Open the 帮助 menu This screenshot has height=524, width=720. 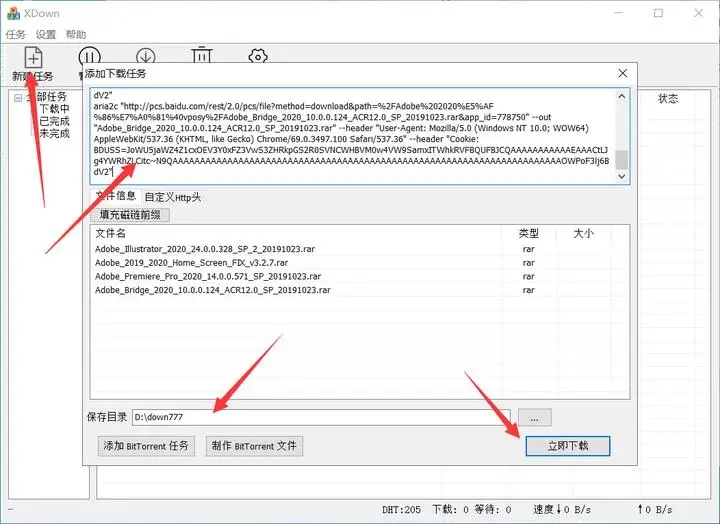click(76, 34)
